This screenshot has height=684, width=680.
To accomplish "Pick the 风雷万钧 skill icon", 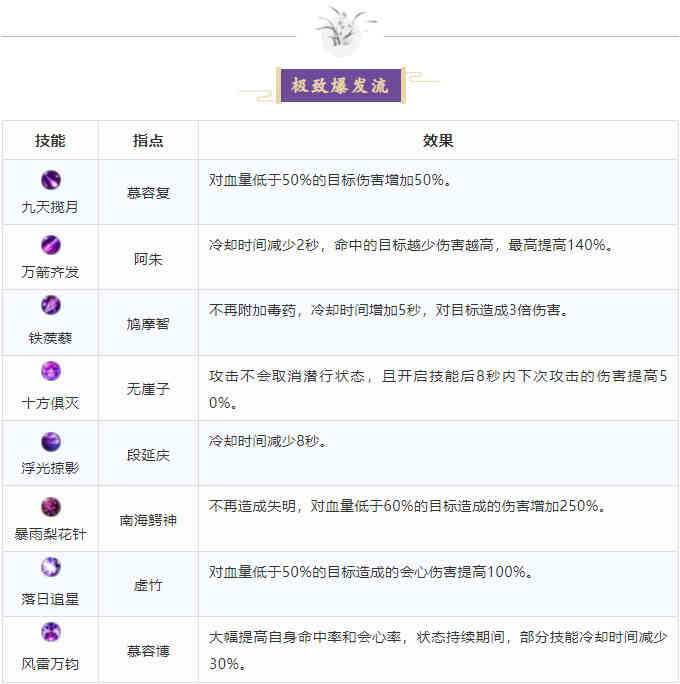I will (x=50, y=632).
